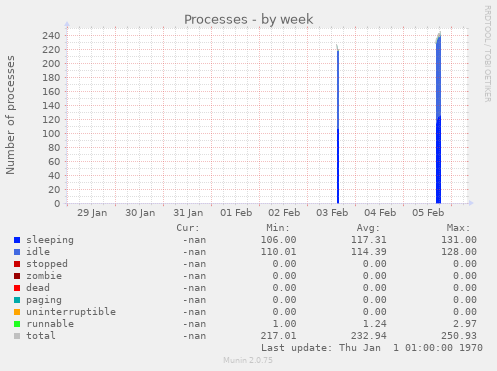Click total max value 250.93

(459, 336)
